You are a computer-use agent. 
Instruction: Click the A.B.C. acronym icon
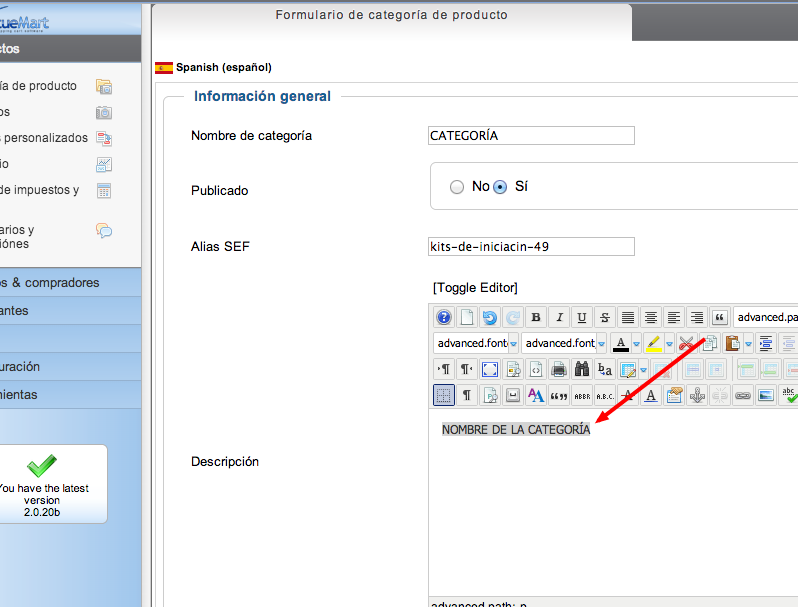pyautogui.click(x=605, y=395)
